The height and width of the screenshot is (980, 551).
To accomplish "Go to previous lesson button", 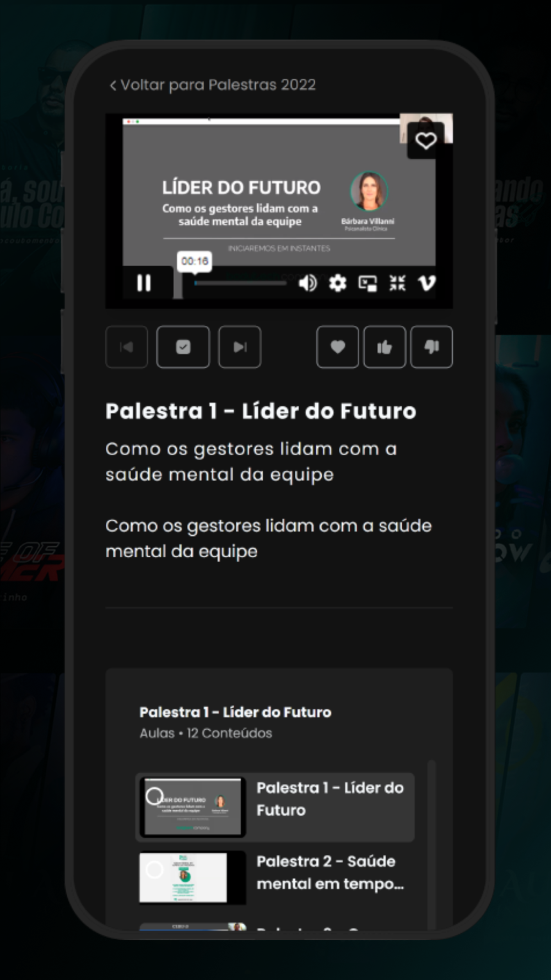I will click(x=127, y=347).
